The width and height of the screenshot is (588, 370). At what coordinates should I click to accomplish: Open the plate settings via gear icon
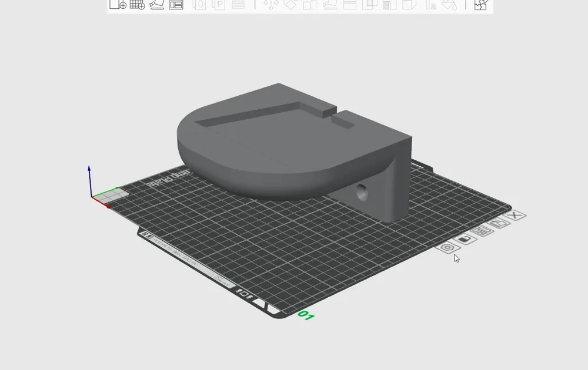447,247
